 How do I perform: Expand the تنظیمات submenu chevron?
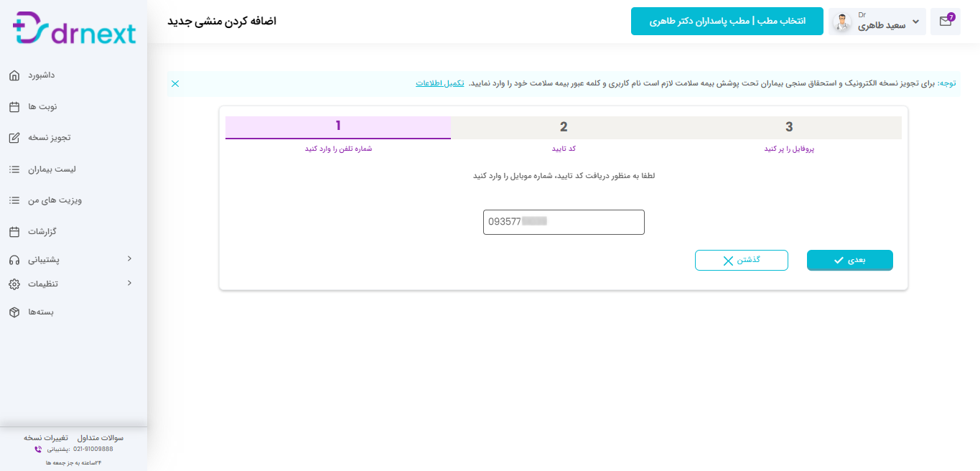[129, 283]
